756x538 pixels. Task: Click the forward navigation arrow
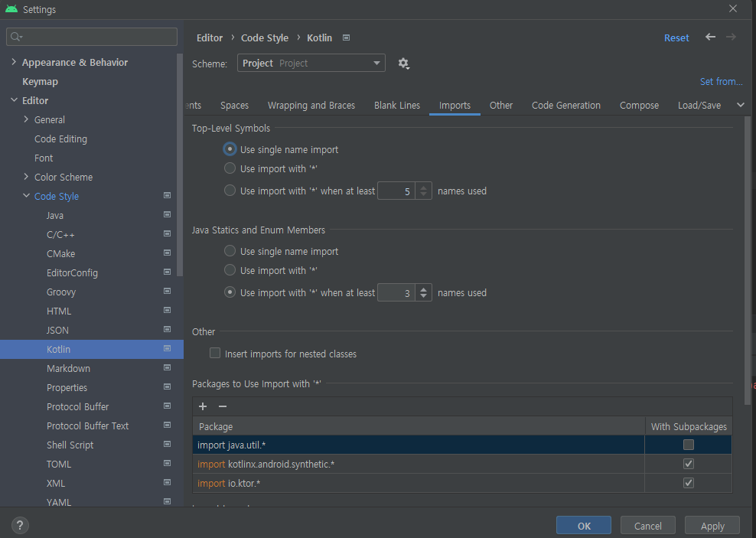click(x=731, y=37)
